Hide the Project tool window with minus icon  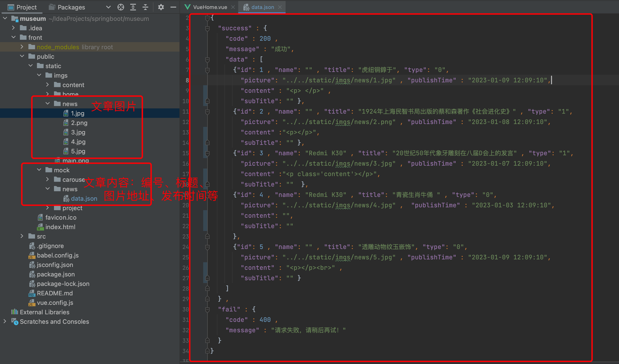click(173, 7)
